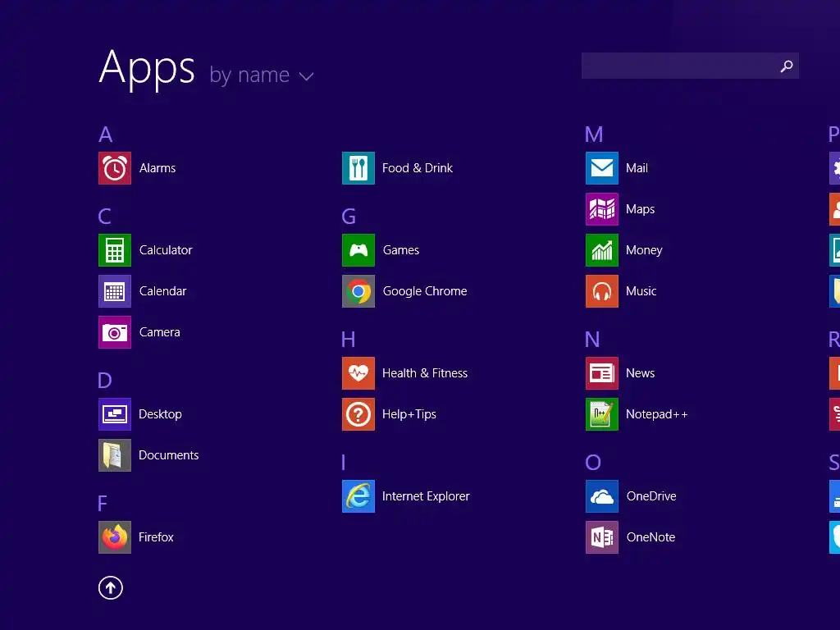Open the Mail envelope icon
840x630 pixels.
(x=602, y=168)
